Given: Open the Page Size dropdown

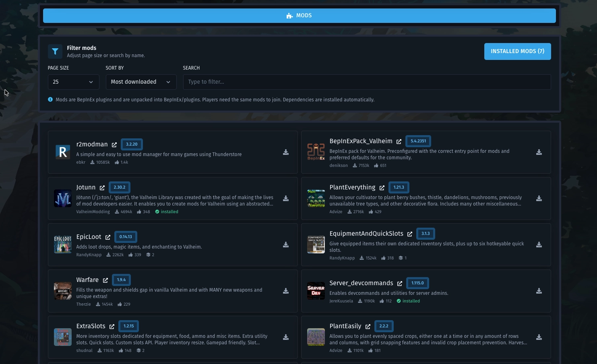Looking at the screenshot, I should (73, 82).
